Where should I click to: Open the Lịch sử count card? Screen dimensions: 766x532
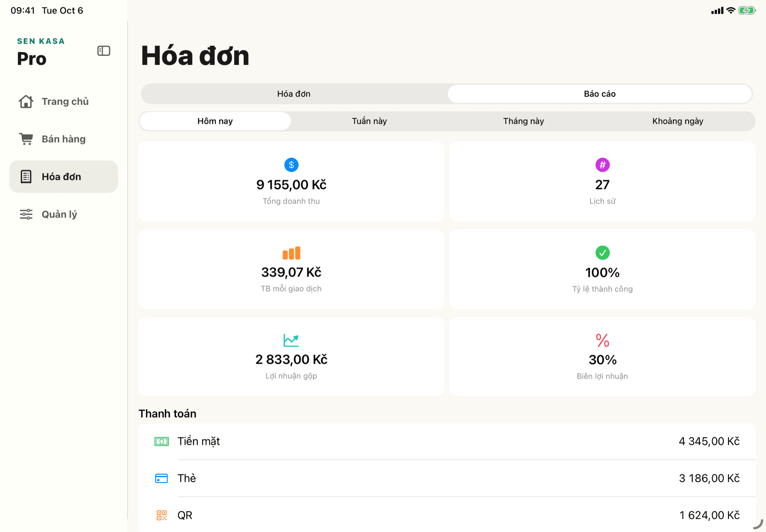coord(602,181)
